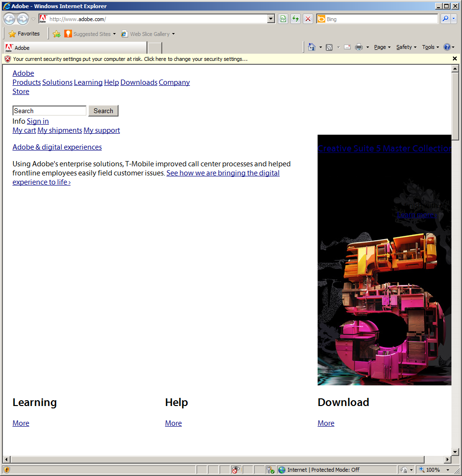Viewport: 462px width, 476px height.
Task: Open search provider dropdown arrow
Action: coord(453,19)
